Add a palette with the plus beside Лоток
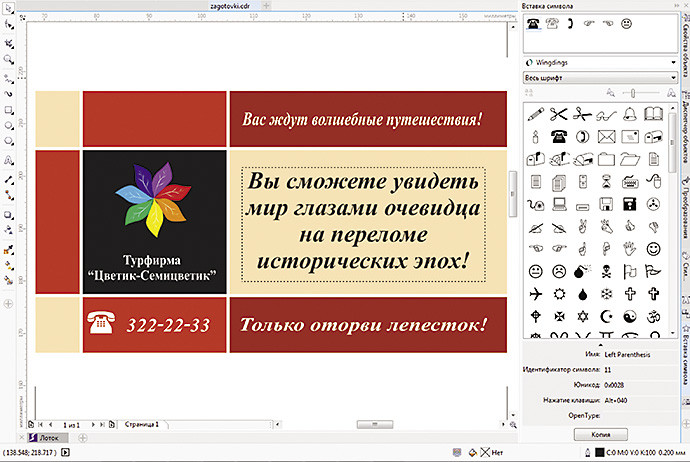 pyautogui.click(x=82, y=438)
